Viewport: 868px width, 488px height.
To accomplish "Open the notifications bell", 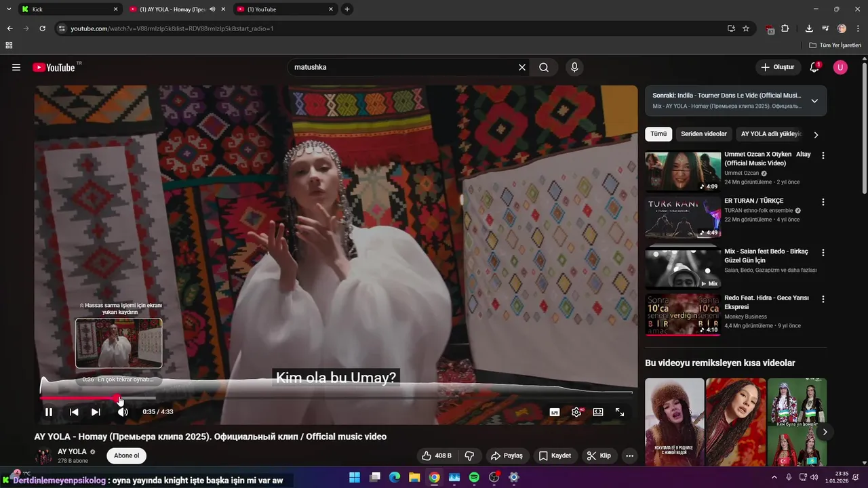I will 814,67.
